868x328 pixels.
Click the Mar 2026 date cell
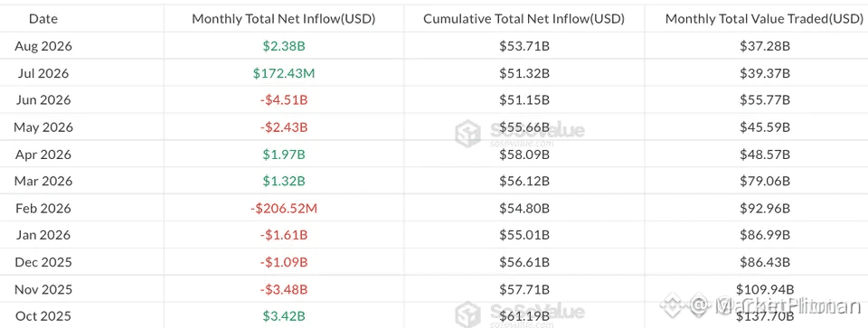click(x=43, y=182)
